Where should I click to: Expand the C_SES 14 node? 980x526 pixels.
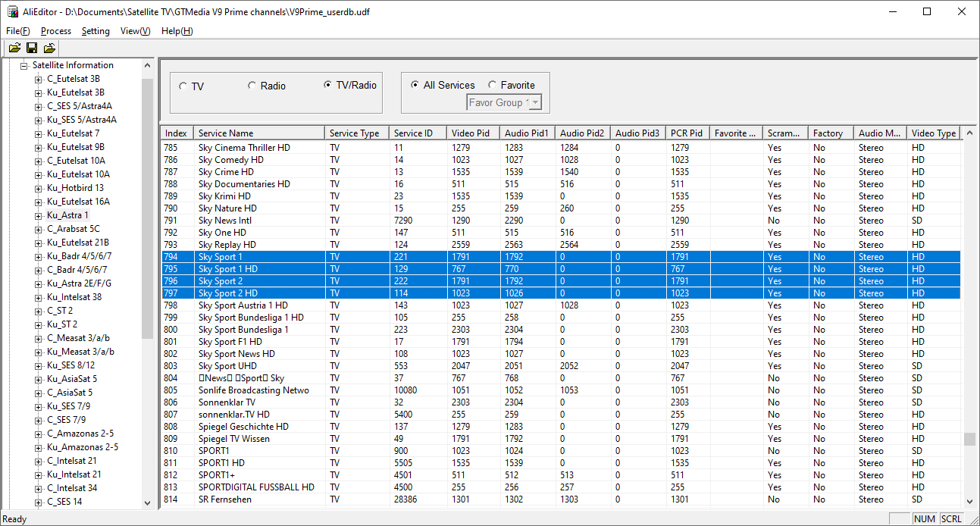click(x=39, y=502)
